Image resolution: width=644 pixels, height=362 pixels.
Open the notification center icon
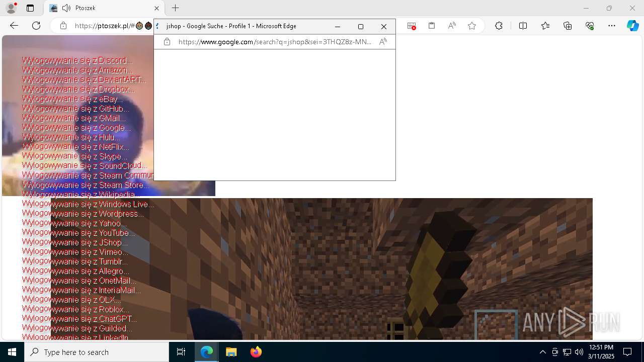click(627, 352)
